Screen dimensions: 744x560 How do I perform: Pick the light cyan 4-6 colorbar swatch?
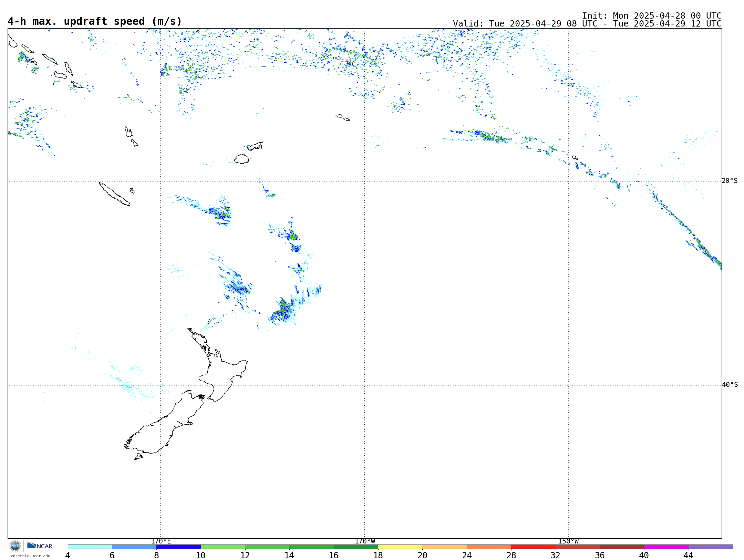point(90,547)
